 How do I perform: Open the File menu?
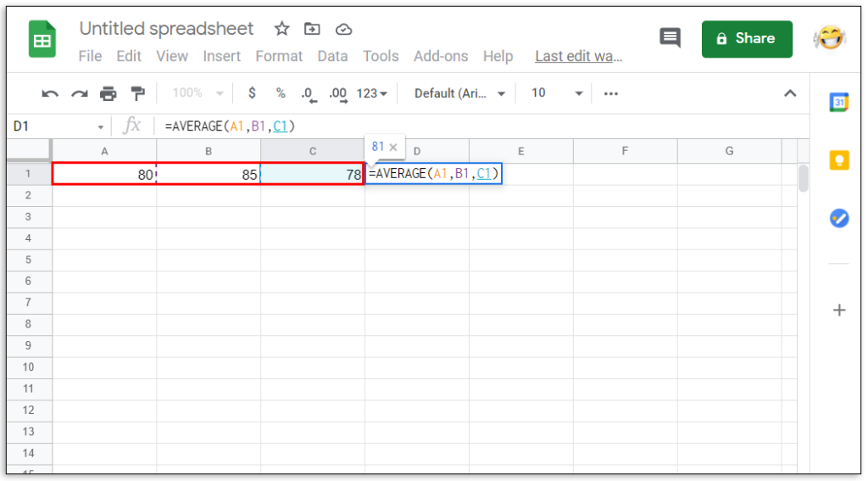point(90,57)
